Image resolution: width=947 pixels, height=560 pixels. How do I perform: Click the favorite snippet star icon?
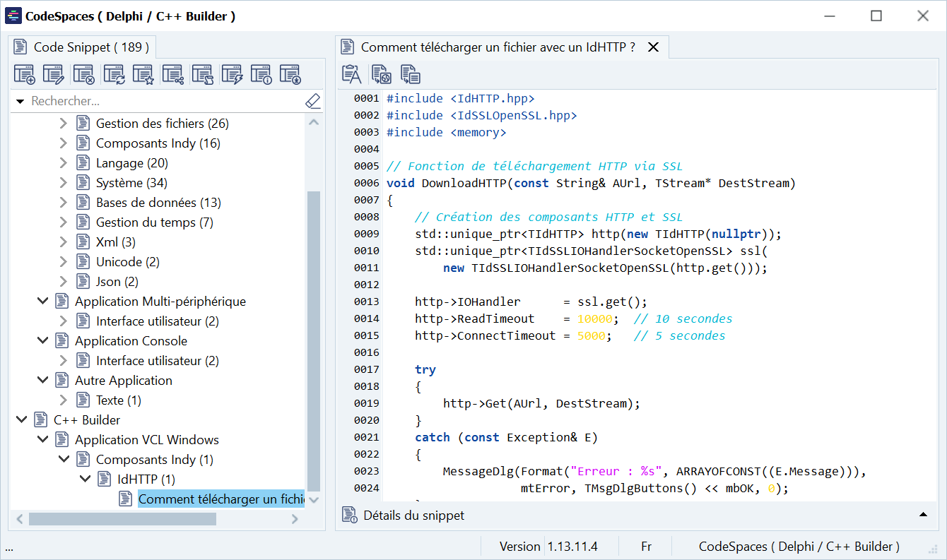143,74
